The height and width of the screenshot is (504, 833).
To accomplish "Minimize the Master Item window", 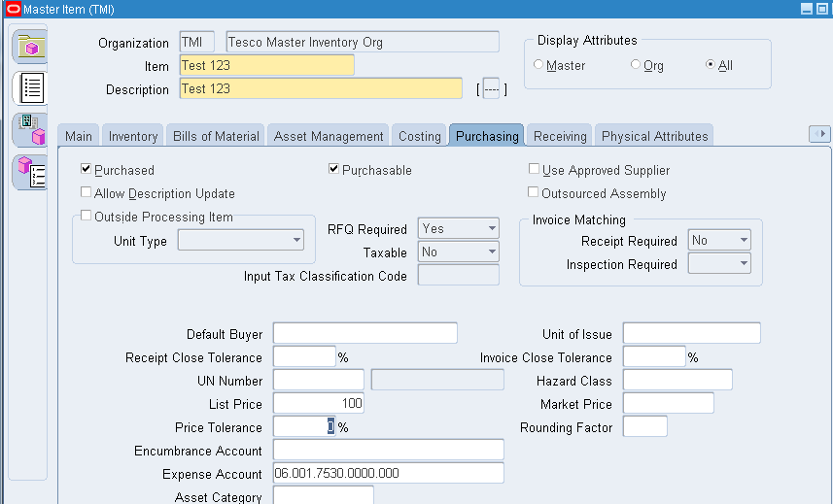I will (x=807, y=9).
